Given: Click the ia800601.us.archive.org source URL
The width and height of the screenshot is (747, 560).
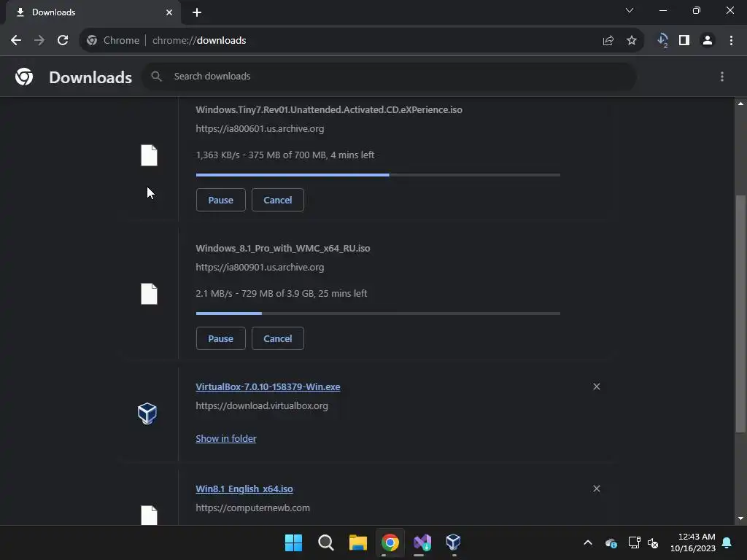Looking at the screenshot, I should (x=260, y=128).
